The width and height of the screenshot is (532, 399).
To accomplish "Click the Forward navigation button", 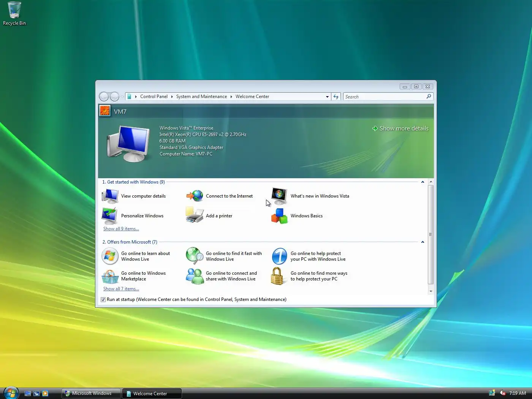I will pos(114,97).
